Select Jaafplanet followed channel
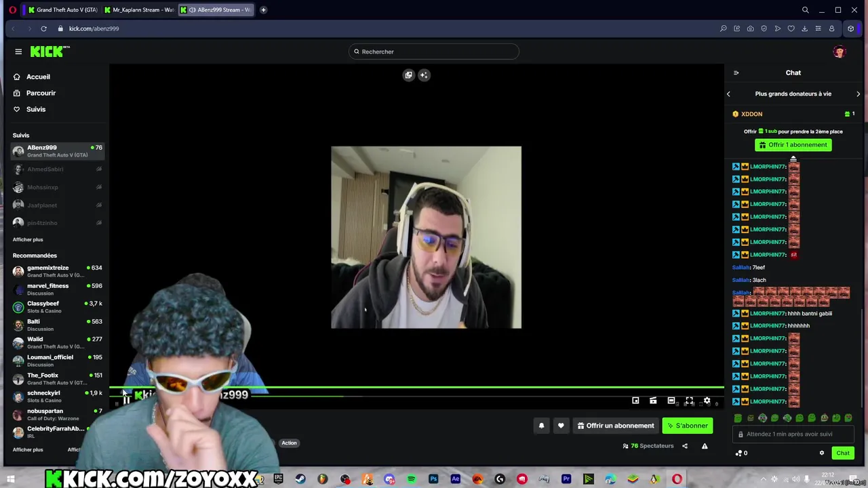868x488 pixels. point(58,205)
